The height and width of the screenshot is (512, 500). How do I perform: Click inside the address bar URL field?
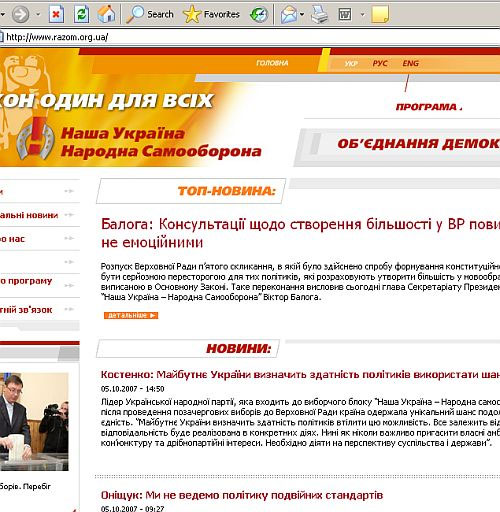[x=250, y=37]
